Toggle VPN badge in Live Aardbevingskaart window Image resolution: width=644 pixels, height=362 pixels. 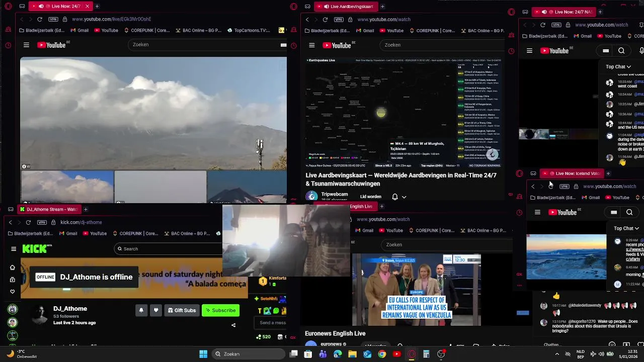tap(339, 19)
